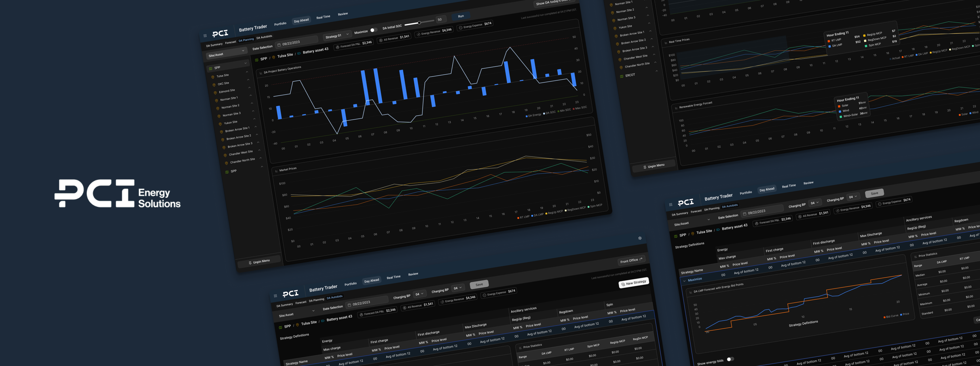Enable the Show energy bids toggle
The height and width of the screenshot is (366, 980).
[x=730, y=359]
